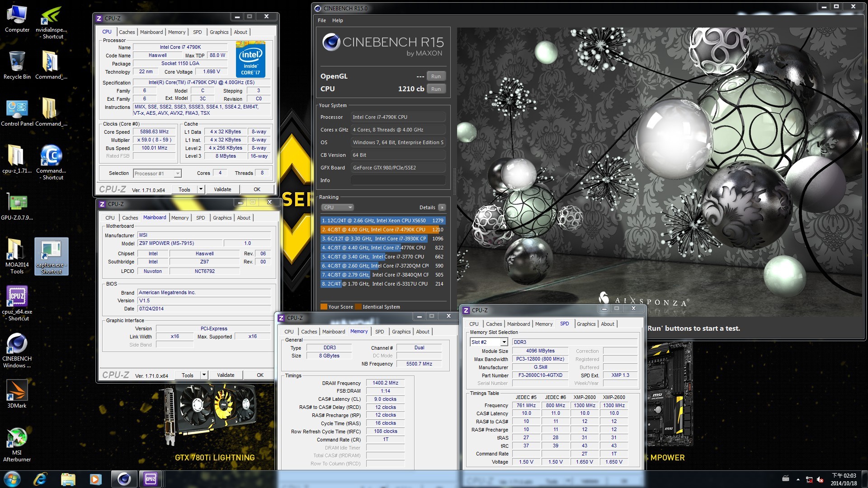Switch to SPD tab in the Memory CPU-Z window
This screenshot has height=488, width=868.
coord(380,332)
